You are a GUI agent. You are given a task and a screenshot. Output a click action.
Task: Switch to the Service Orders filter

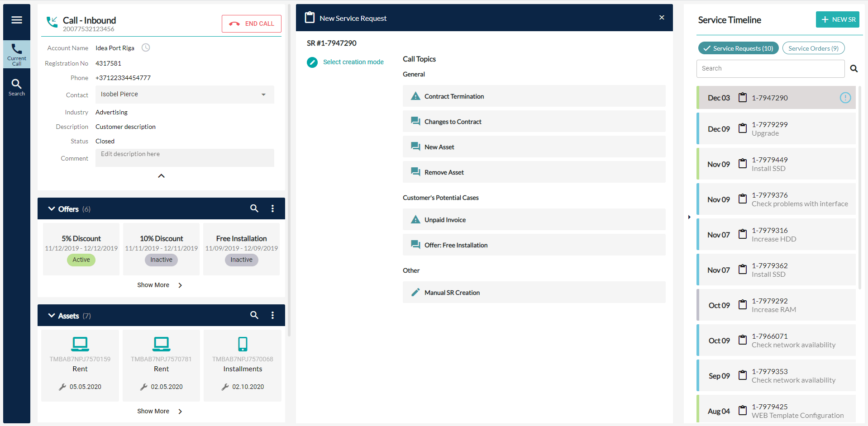813,48
